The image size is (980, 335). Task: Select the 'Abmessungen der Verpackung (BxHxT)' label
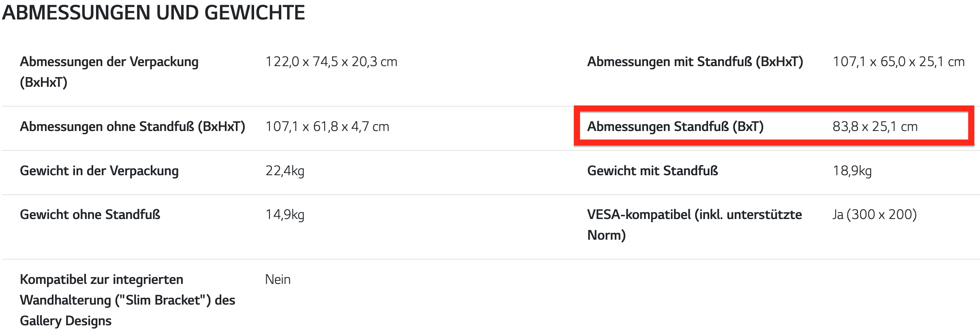(109, 72)
